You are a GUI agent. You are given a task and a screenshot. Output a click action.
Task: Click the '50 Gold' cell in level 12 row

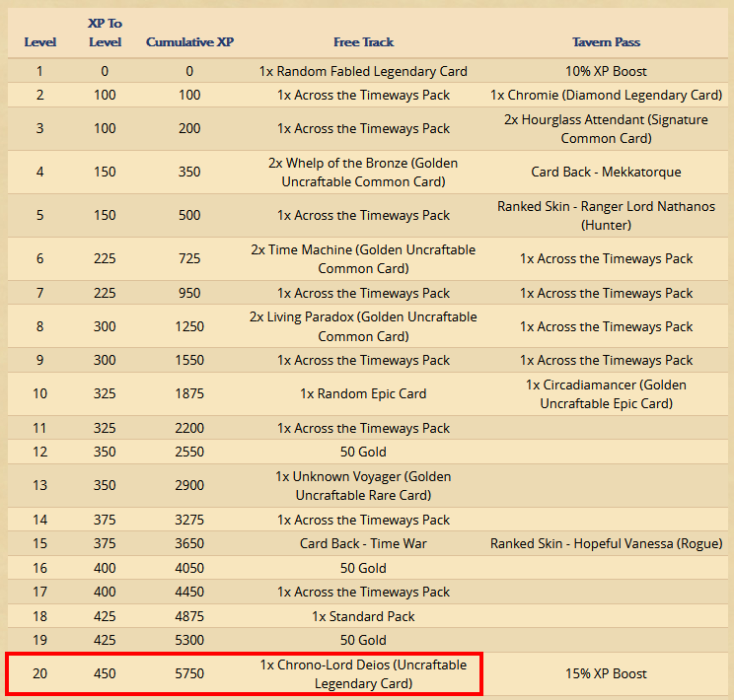tap(363, 452)
